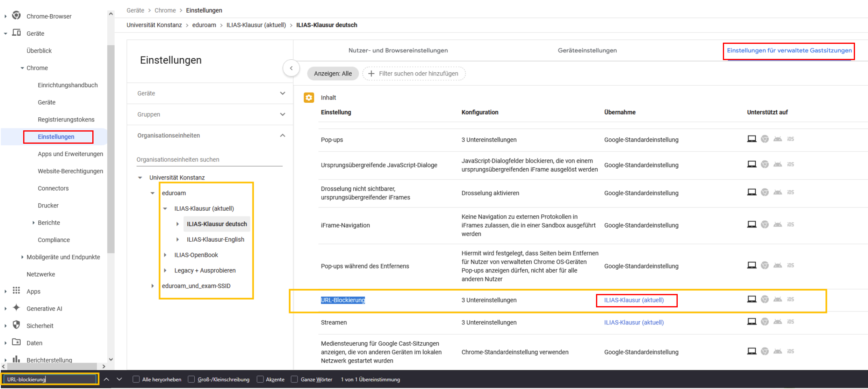Click the Generative AI sparkle icon
The height and width of the screenshot is (389, 868).
(x=16, y=307)
